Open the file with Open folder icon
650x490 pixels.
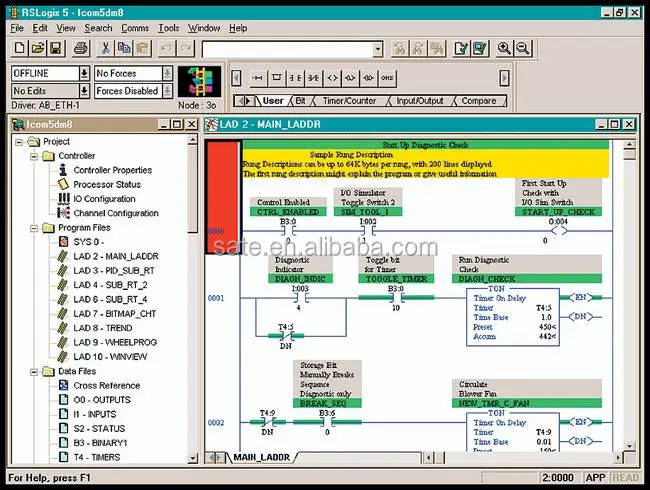tap(38, 48)
